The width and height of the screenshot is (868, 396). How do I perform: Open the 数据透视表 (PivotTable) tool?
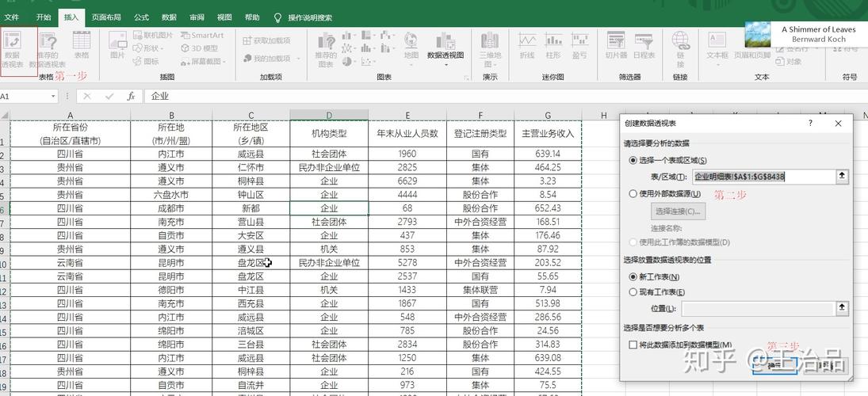click(x=13, y=48)
